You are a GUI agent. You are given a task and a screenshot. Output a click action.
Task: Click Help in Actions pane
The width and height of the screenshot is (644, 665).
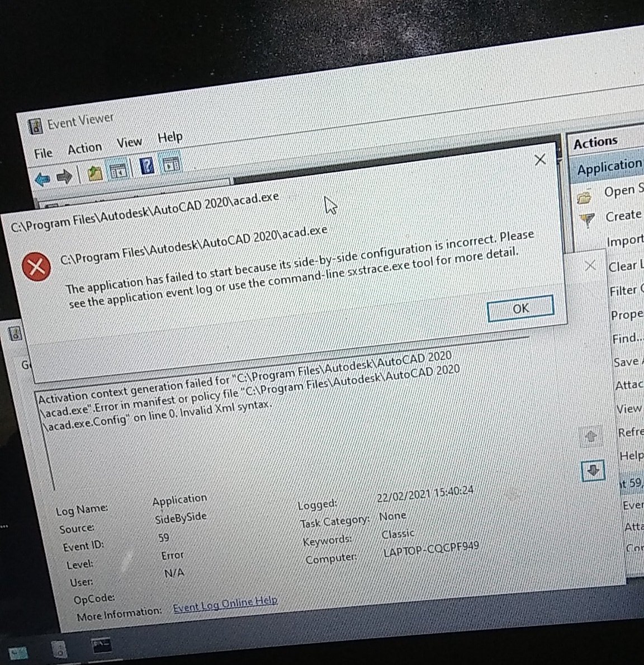click(631, 456)
